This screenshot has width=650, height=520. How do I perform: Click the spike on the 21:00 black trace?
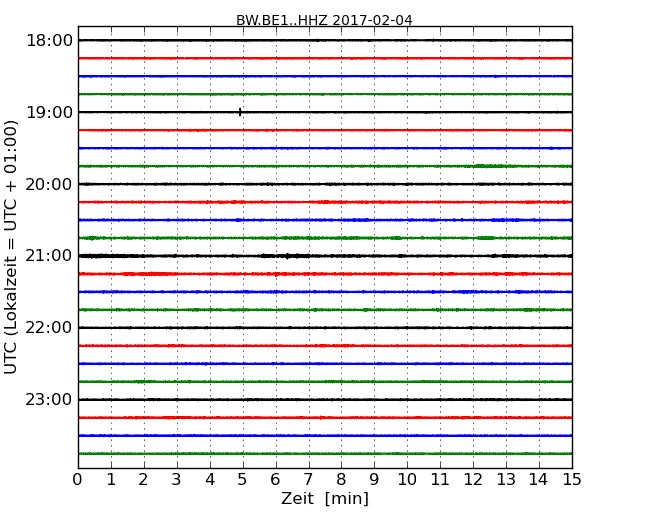(x=287, y=256)
